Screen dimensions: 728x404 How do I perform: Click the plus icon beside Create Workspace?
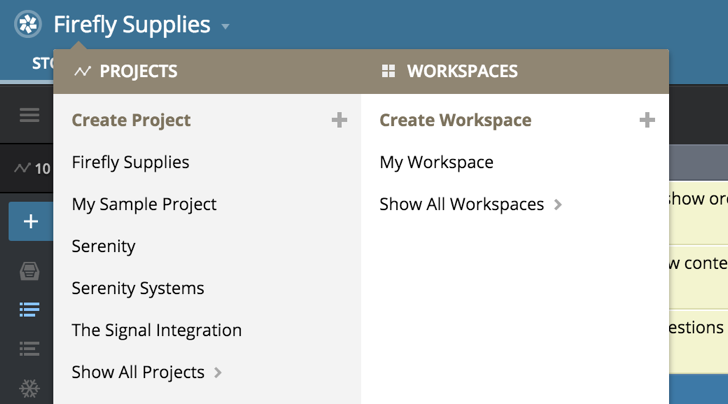tap(647, 120)
